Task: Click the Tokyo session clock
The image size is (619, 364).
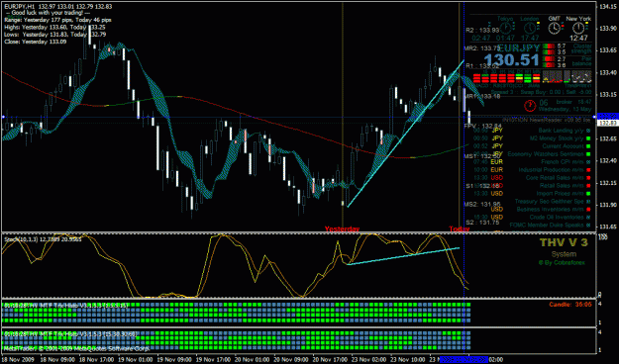Action: click(505, 28)
